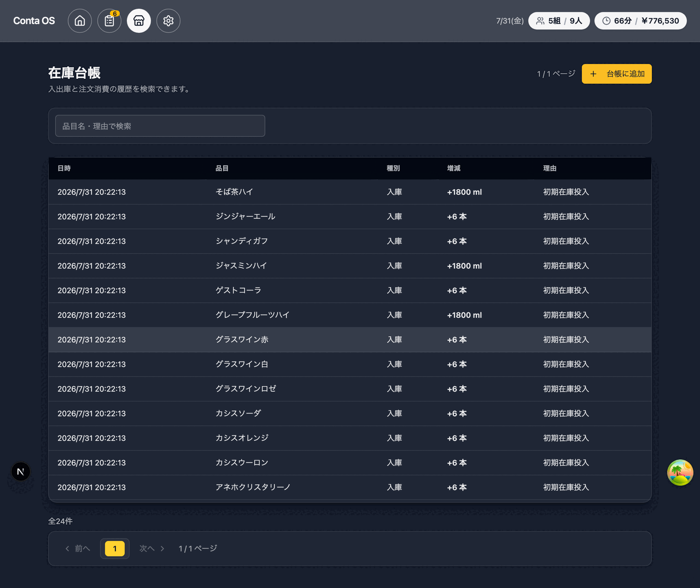
Task: Open the orders clipboard icon with badge
Action: (x=109, y=21)
